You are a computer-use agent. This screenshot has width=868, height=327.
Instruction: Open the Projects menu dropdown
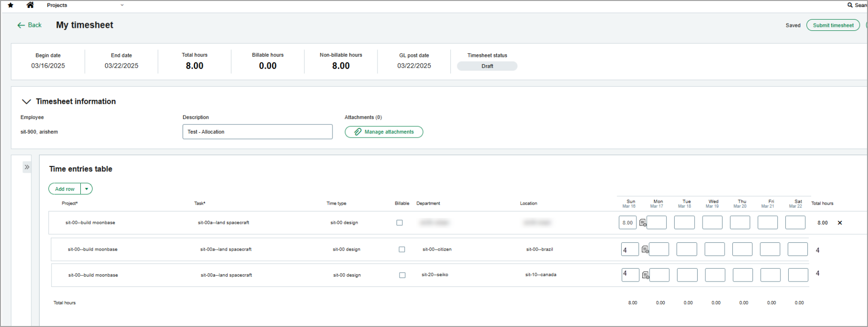click(x=122, y=5)
